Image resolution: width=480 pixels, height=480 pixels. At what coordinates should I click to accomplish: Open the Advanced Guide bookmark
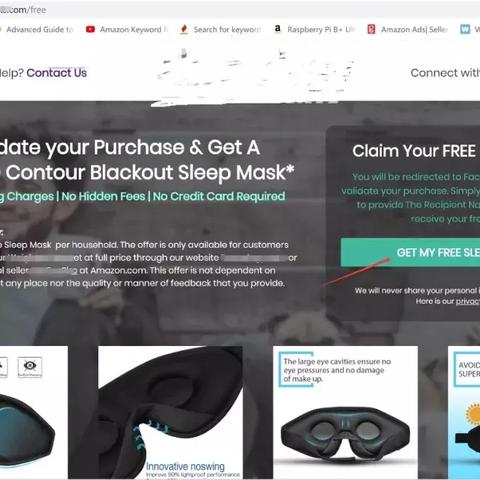[39, 29]
